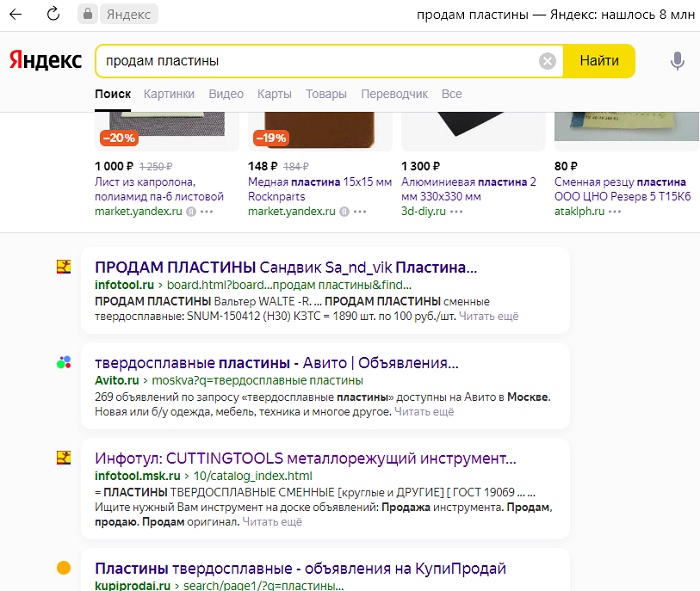Open more options for Медная пластина item
Viewport: 700px width, 591px height.
click(x=360, y=212)
